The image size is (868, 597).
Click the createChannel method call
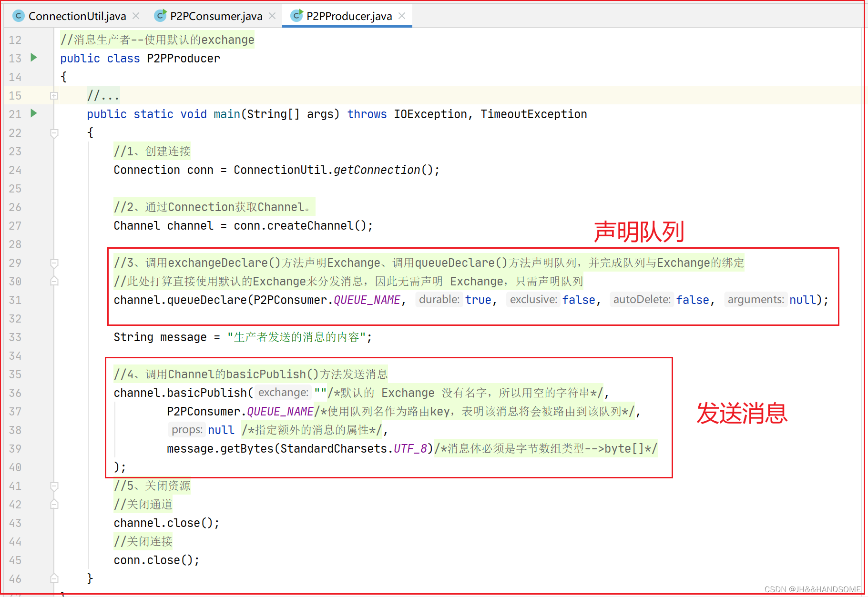tap(310, 226)
